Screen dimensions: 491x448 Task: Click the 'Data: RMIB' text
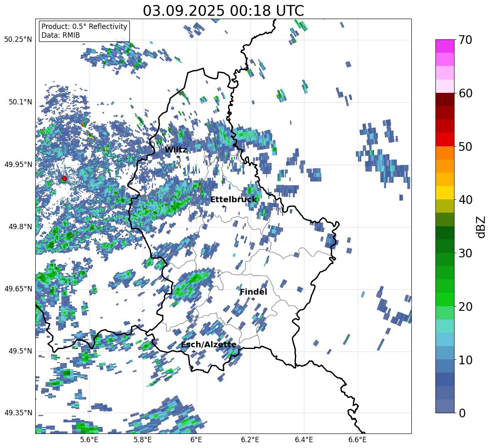[x=61, y=35]
